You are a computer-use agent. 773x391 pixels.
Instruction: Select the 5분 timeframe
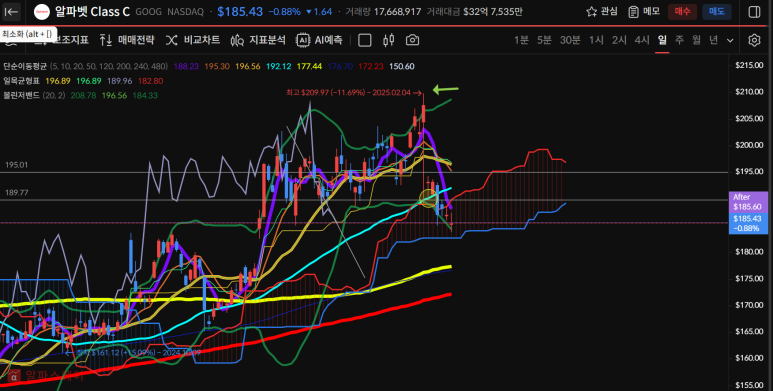544,40
